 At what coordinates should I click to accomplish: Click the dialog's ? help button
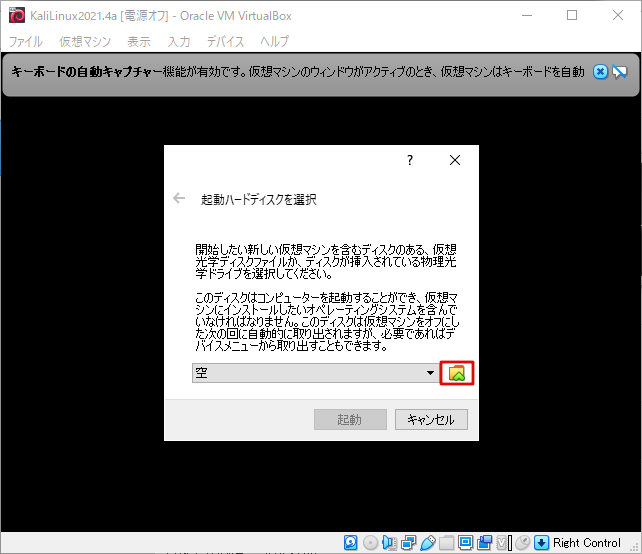pyautogui.click(x=410, y=160)
